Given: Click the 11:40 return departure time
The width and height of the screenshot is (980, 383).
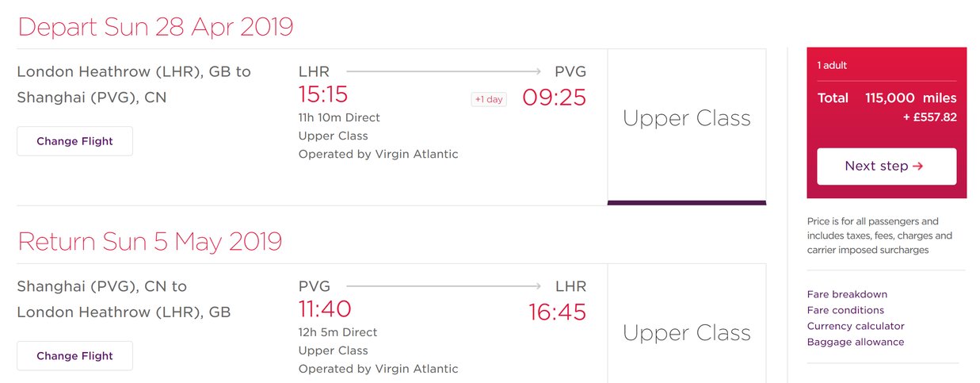Looking at the screenshot, I should [325, 309].
